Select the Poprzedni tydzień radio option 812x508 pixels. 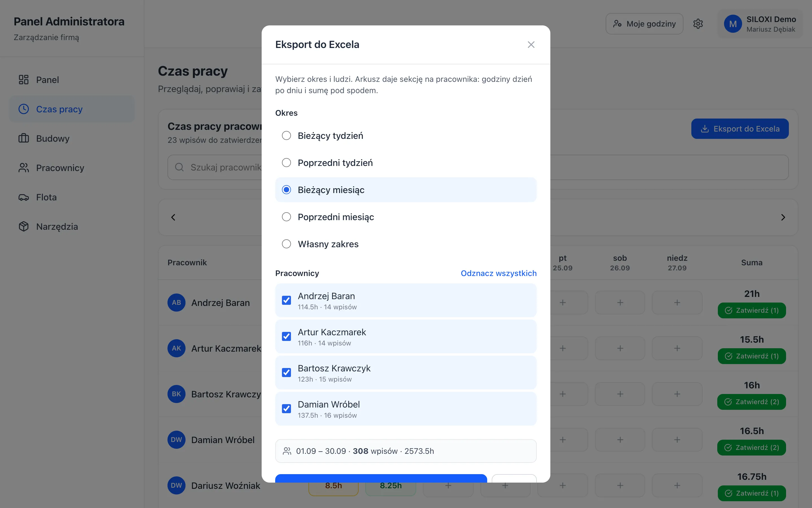[x=286, y=163]
